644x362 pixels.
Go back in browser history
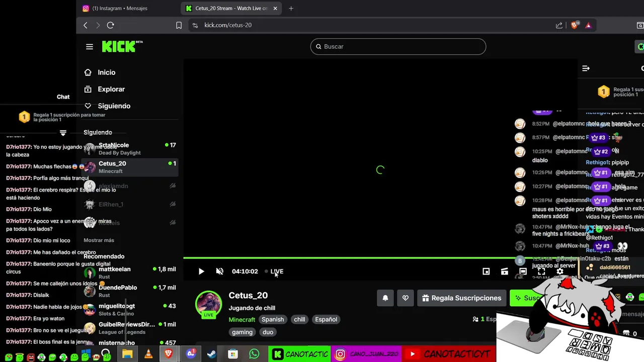(x=86, y=25)
